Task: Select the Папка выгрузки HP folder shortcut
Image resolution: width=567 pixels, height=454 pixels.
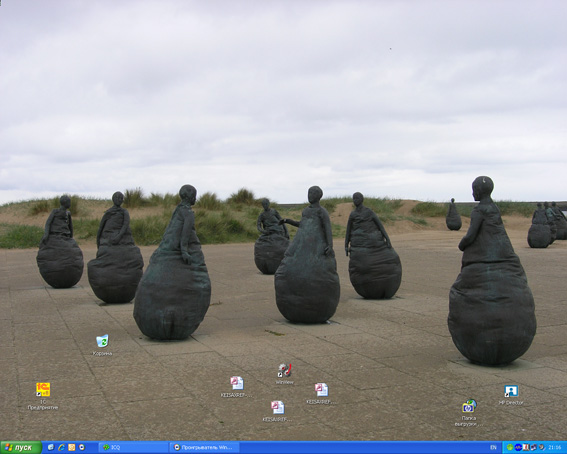Action: pos(469,413)
